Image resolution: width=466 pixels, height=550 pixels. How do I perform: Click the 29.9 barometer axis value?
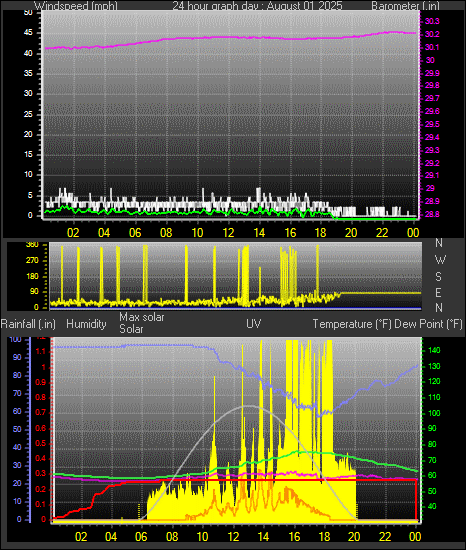432,73
